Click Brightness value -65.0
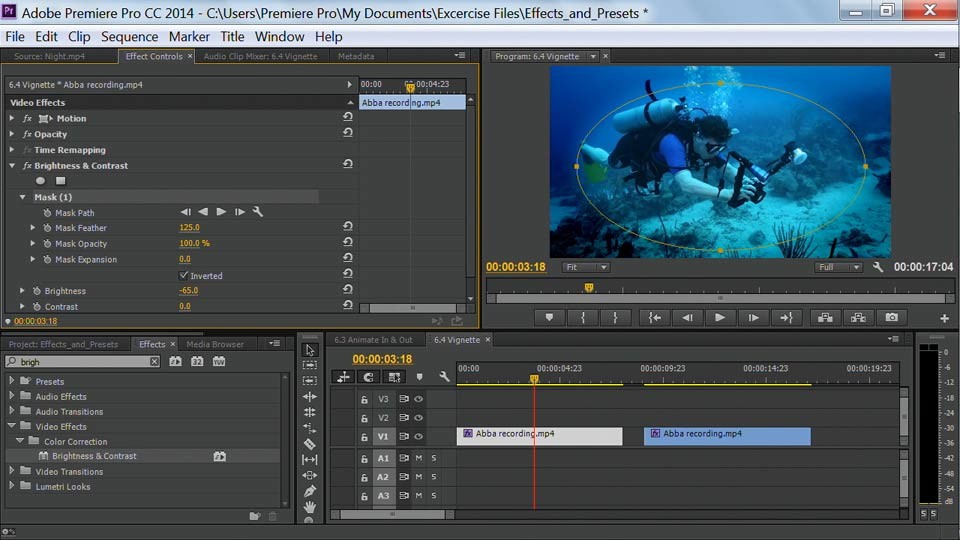 [189, 290]
